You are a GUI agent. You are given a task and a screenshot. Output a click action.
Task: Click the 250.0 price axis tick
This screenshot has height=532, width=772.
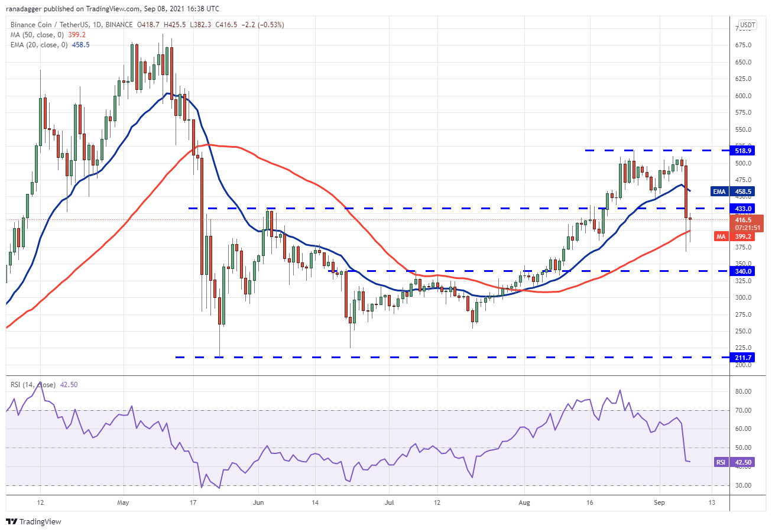pos(744,331)
